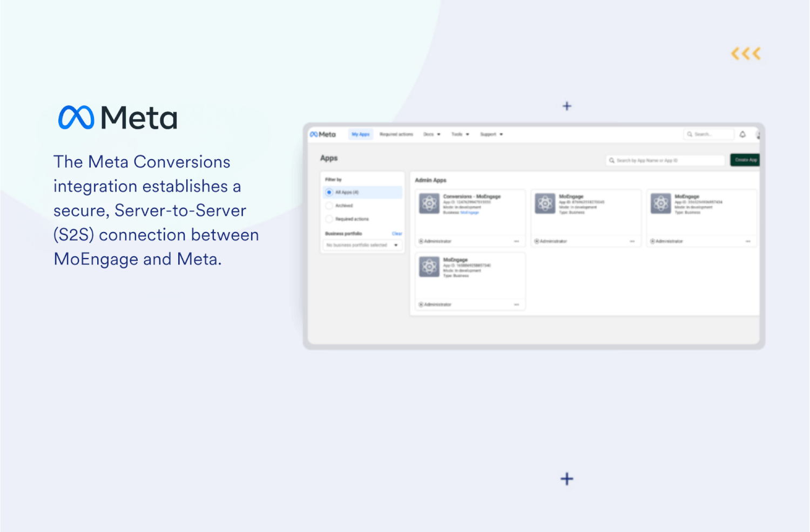
Task: Click the Administrator badge icon under Conversions - MoEngage
Action: 421,241
